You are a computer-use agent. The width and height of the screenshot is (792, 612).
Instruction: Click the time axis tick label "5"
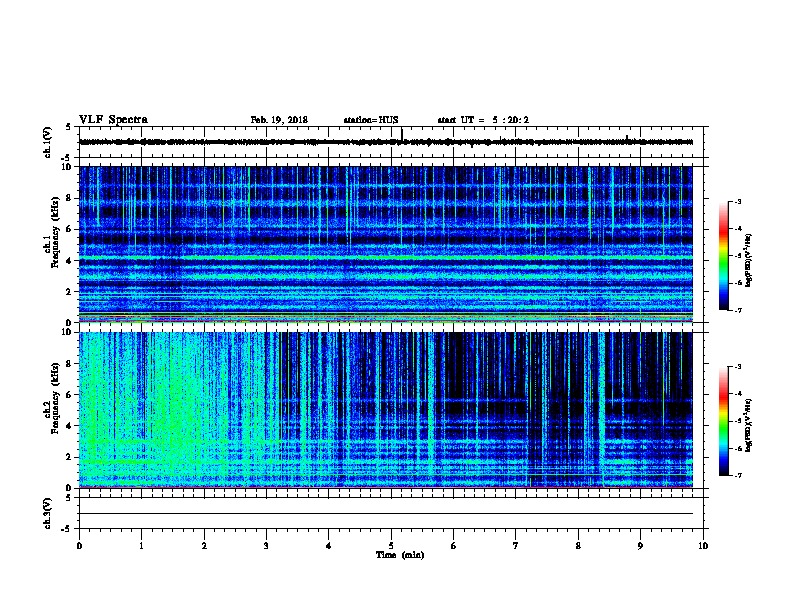pos(391,546)
